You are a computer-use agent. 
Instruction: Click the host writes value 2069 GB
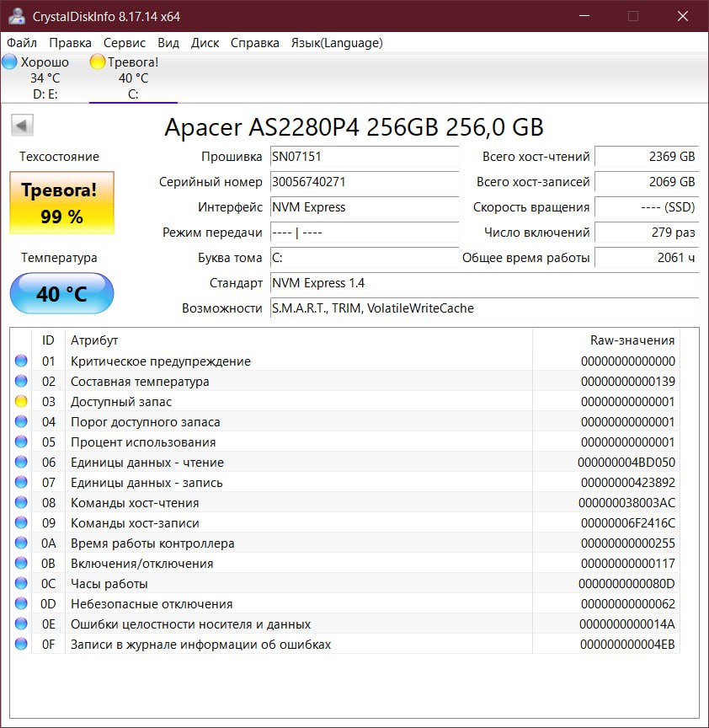click(647, 181)
